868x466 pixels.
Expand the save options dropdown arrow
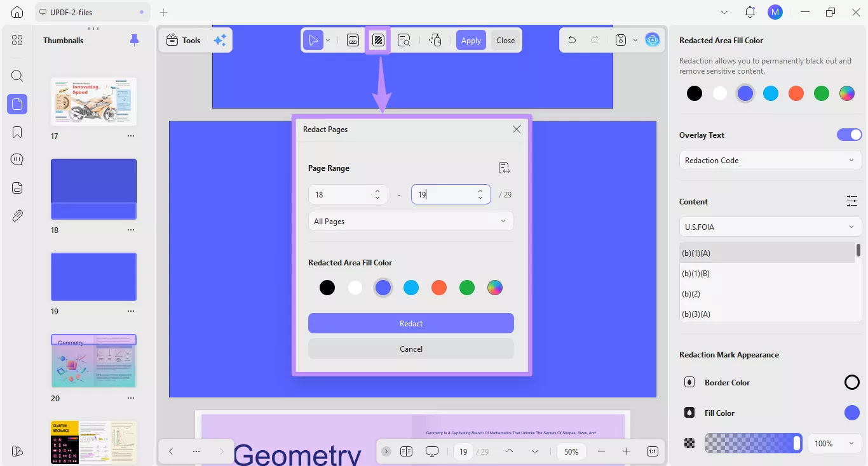point(635,40)
